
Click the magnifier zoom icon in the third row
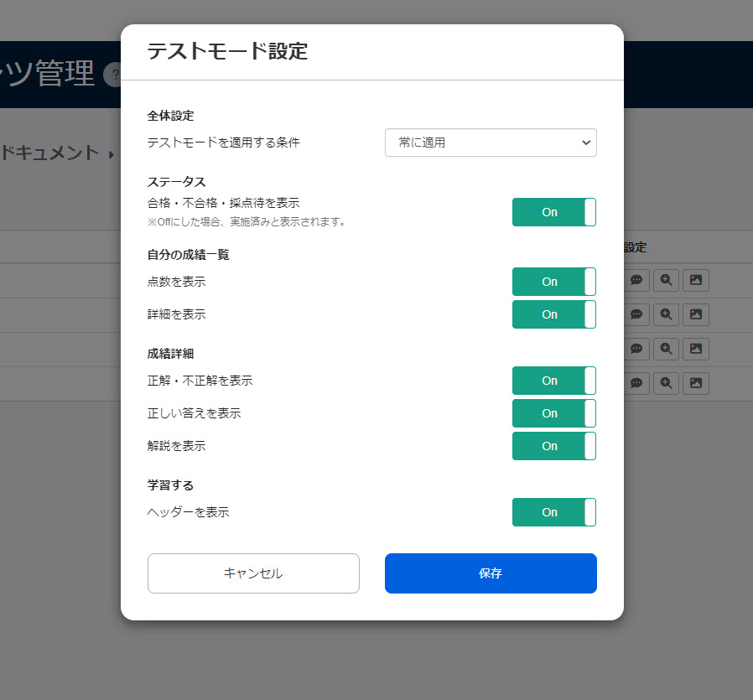(666, 350)
